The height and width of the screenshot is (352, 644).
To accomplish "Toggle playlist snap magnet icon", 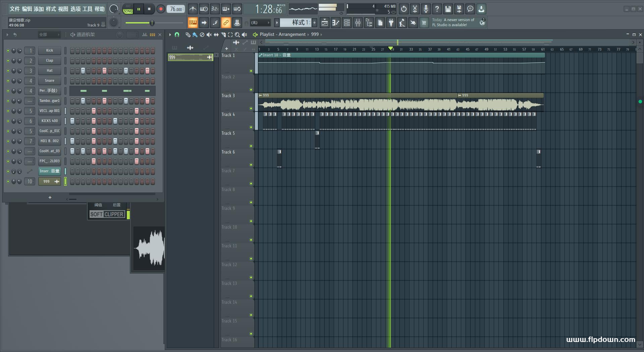I will tap(177, 35).
